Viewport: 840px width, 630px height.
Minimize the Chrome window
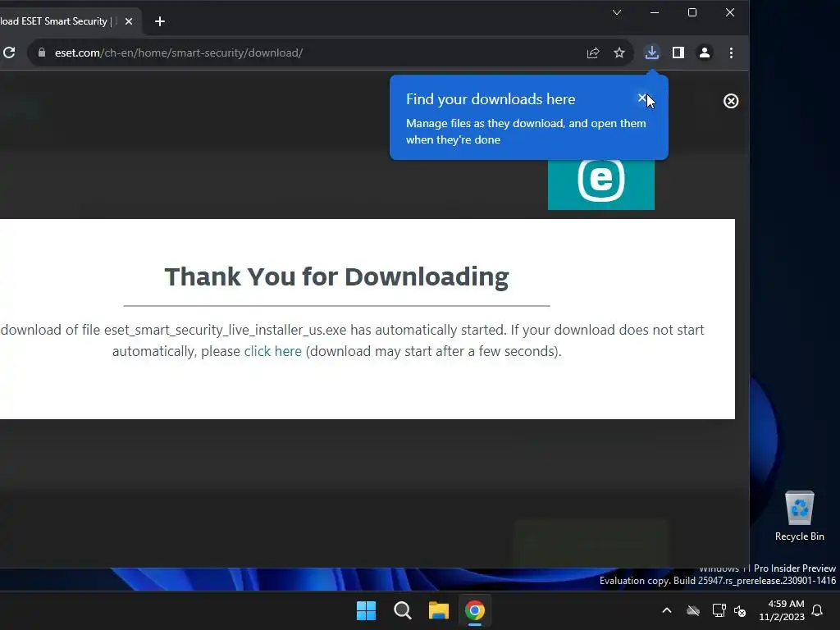tap(655, 12)
